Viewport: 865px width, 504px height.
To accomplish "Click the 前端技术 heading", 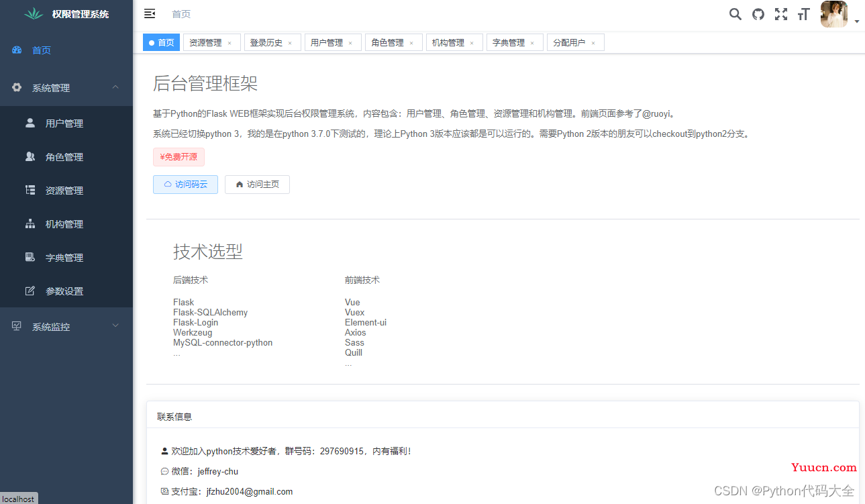I will tap(362, 280).
